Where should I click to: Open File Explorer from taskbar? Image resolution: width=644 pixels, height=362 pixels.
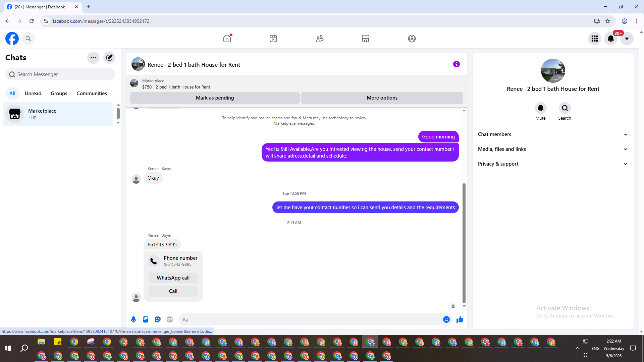coord(41,342)
